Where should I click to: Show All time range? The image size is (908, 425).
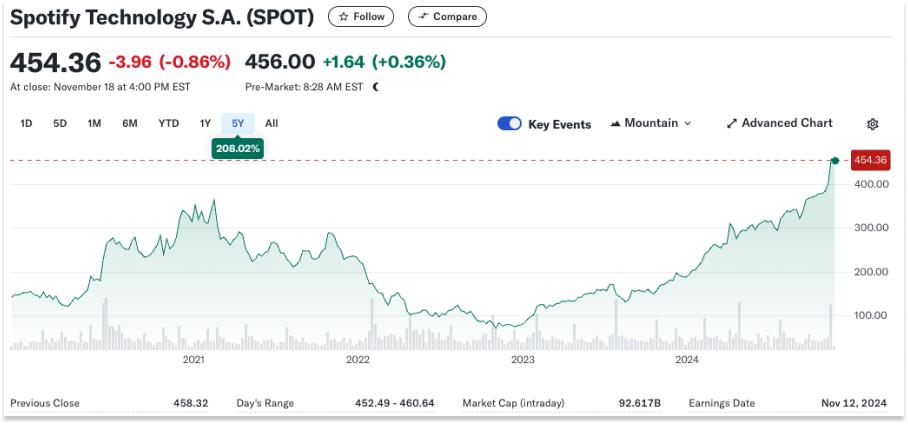tap(271, 124)
